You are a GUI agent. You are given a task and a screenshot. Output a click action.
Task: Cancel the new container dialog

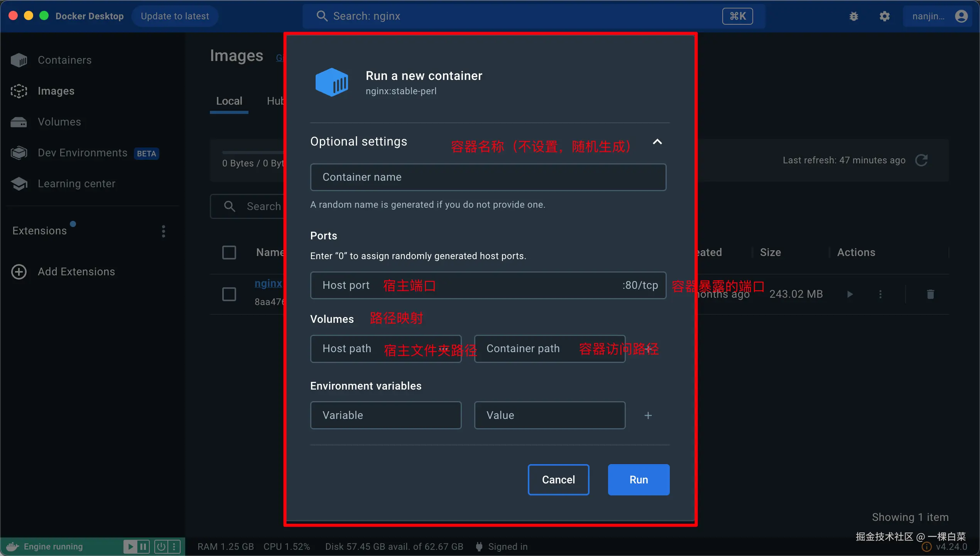coord(558,480)
